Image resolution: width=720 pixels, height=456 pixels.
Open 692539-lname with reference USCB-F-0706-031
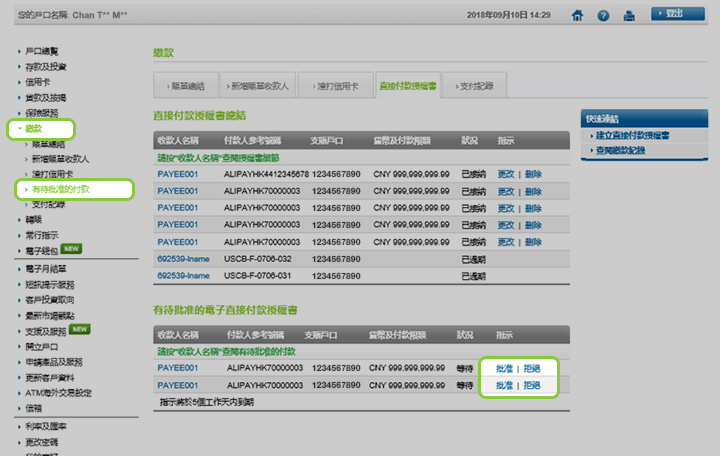tap(183, 276)
